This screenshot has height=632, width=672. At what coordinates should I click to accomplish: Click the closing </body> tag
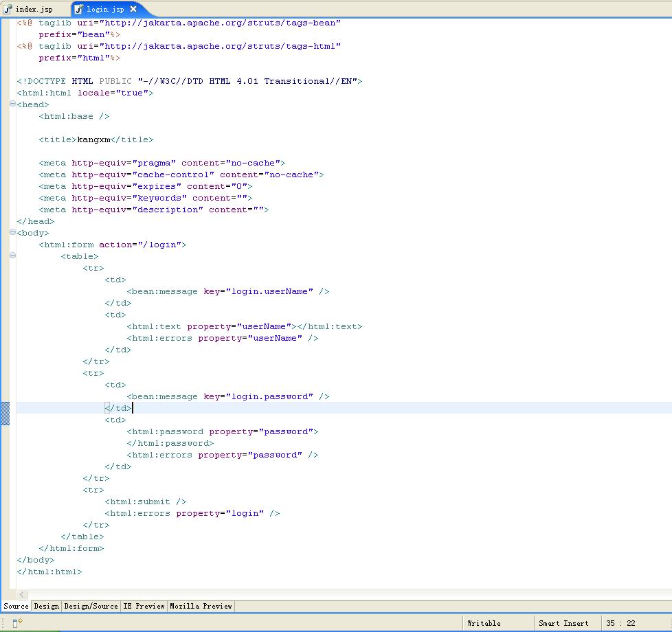[36, 560]
